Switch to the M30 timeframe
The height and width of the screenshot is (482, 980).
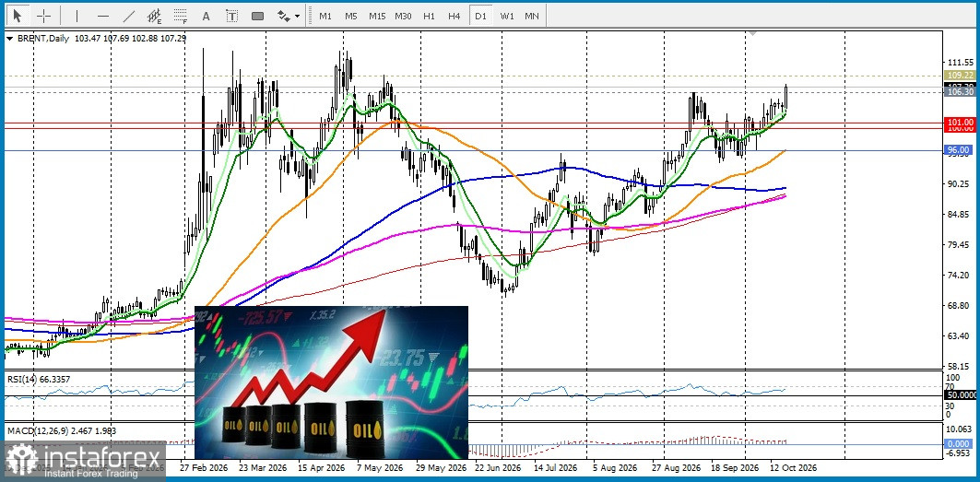click(403, 16)
